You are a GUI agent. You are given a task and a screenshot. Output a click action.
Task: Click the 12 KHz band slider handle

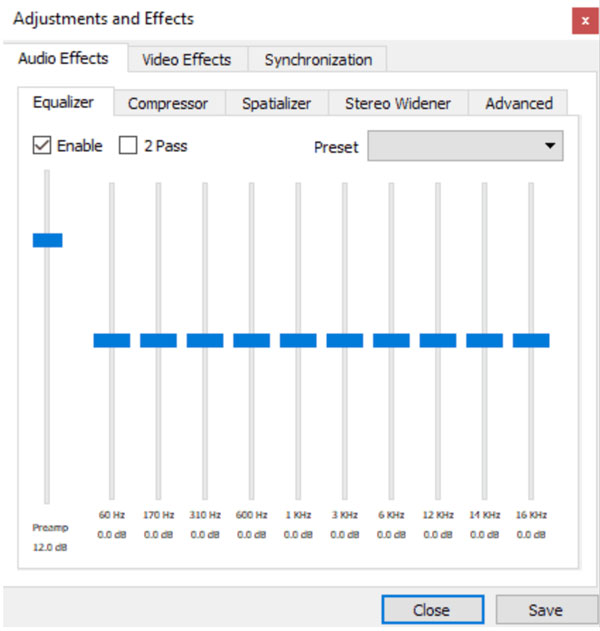coord(438,340)
